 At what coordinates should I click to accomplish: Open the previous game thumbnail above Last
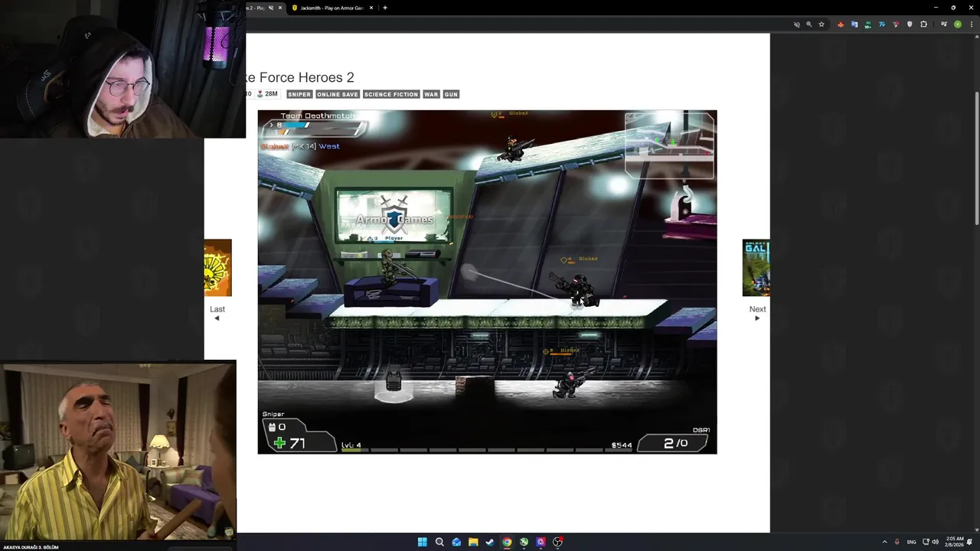tap(218, 268)
